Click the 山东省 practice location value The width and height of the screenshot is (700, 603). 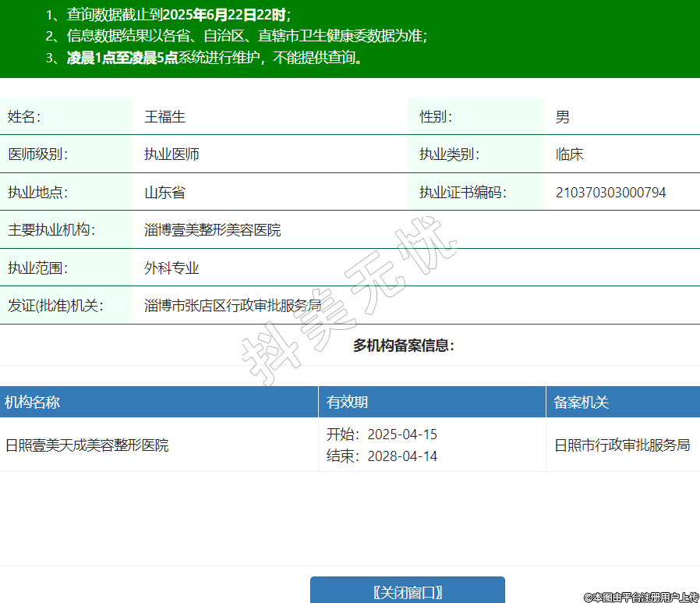coord(164,193)
